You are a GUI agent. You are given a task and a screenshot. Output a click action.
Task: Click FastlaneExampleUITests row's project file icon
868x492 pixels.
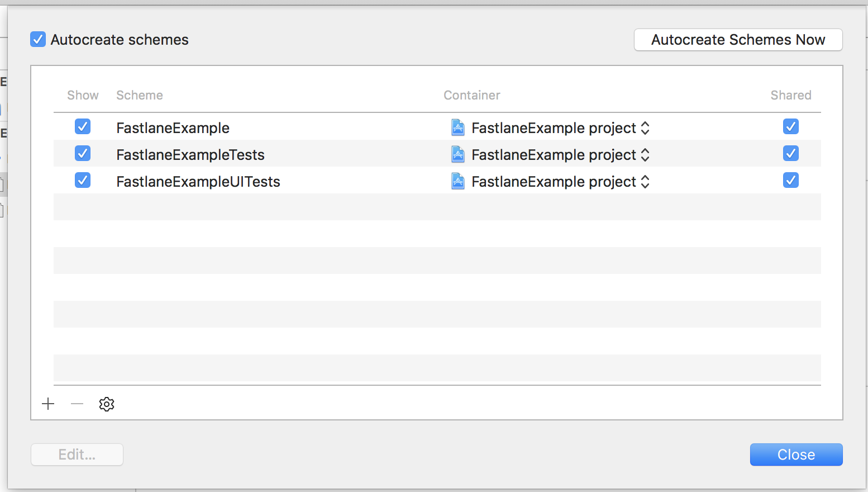coord(458,182)
